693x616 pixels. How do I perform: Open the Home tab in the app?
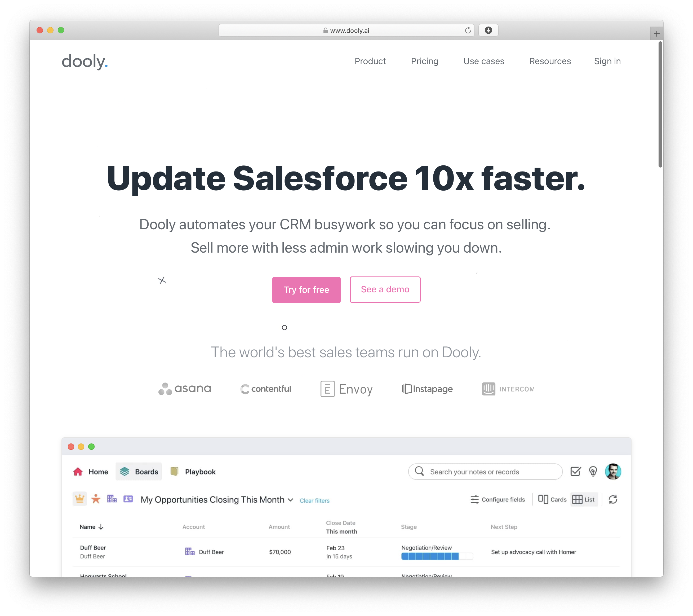(x=91, y=472)
